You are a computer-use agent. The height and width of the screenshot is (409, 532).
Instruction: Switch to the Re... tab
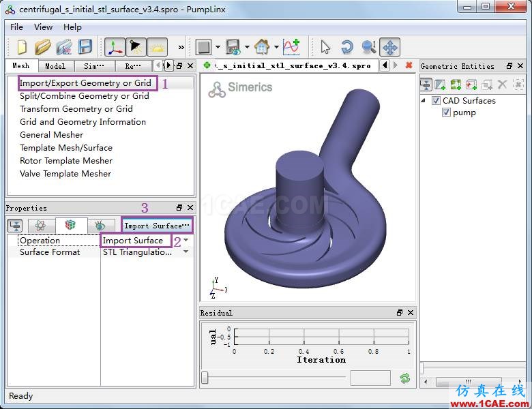[x=133, y=66]
